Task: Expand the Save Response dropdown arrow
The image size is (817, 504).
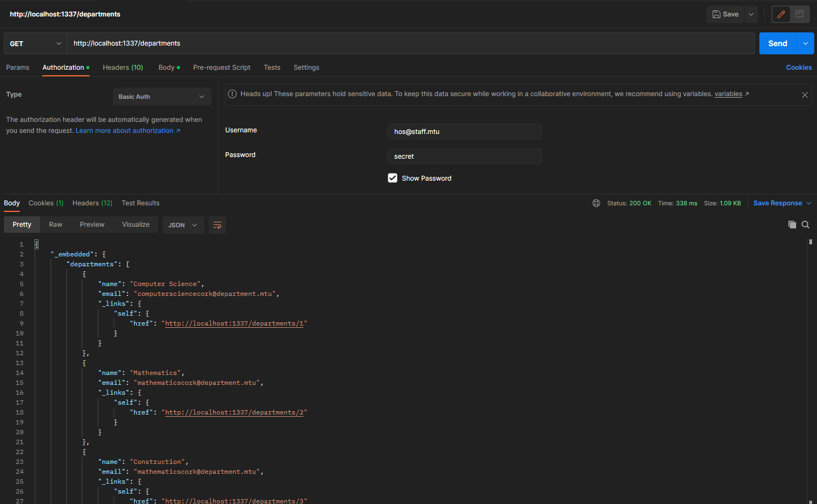Action: point(809,203)
